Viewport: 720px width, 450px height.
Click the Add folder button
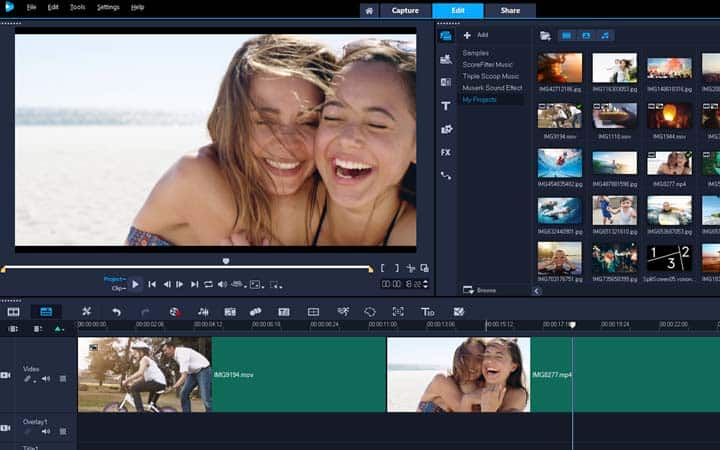point(474,35)
